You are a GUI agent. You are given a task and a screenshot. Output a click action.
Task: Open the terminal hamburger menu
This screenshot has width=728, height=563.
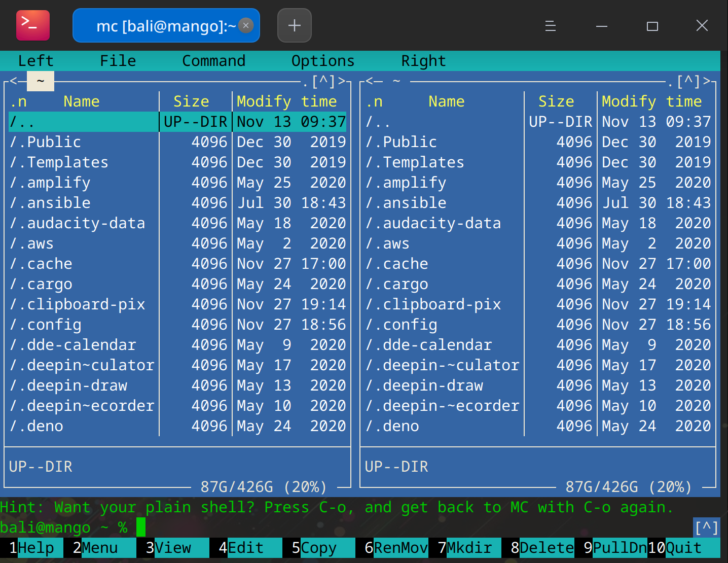[x=551, y=26]
